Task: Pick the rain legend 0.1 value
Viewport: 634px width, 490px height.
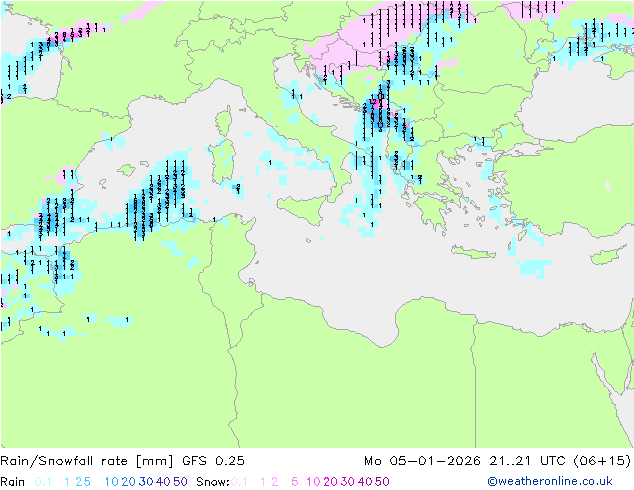Action: click(43, 482)
